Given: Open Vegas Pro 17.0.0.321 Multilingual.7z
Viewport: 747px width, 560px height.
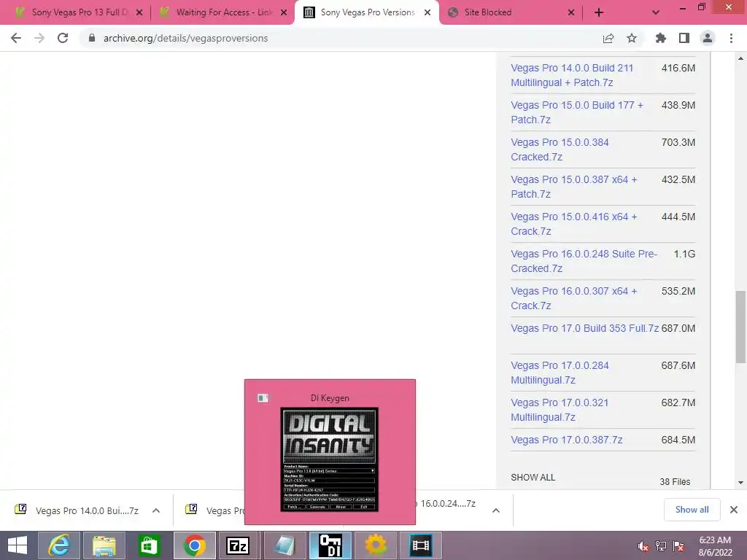Looking at the screenshot, I should coord(560,410).
